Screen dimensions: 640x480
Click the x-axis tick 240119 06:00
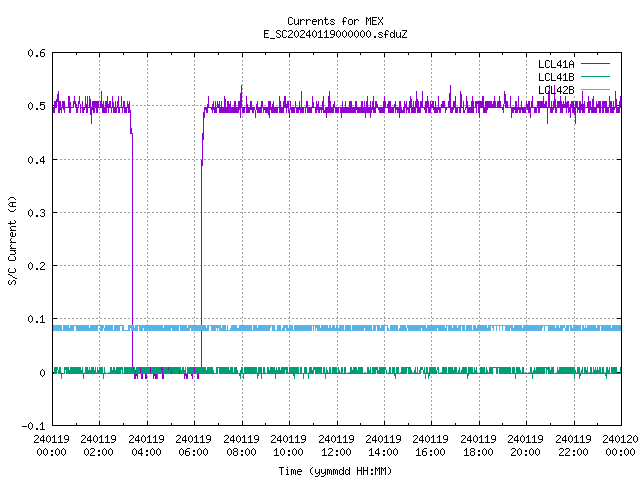point(193,446)
